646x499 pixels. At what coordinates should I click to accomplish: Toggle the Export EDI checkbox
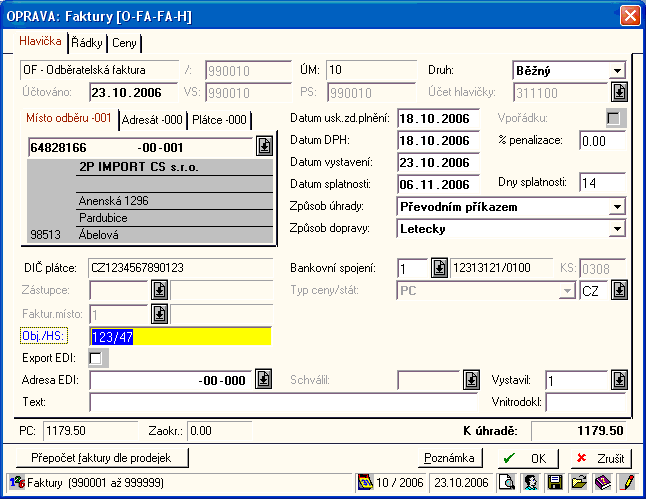97,358
